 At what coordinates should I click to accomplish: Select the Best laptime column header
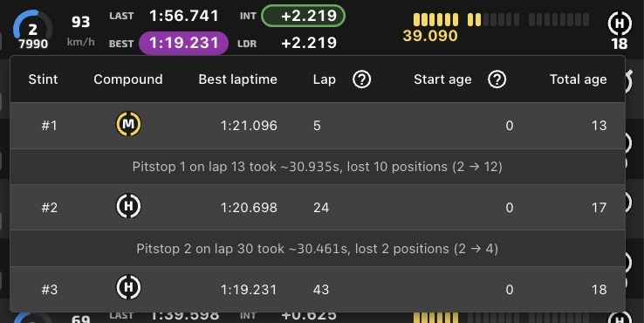[x=238, y=79]
